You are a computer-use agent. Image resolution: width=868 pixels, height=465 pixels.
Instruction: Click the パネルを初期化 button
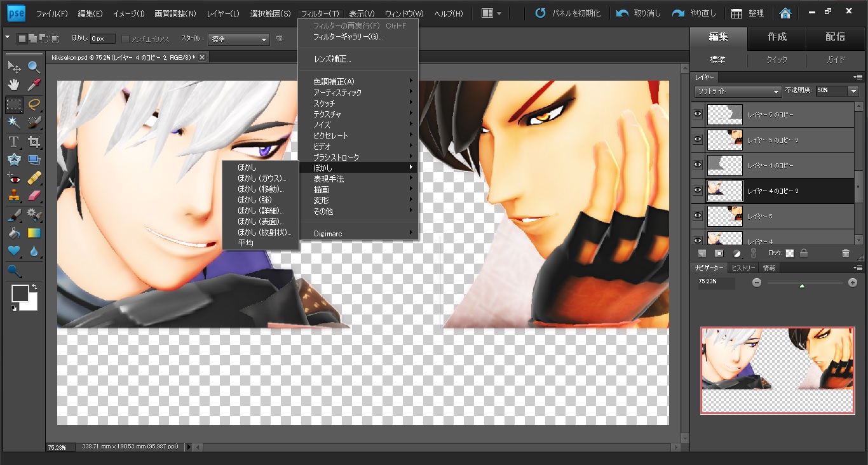(x=568, y=13)
